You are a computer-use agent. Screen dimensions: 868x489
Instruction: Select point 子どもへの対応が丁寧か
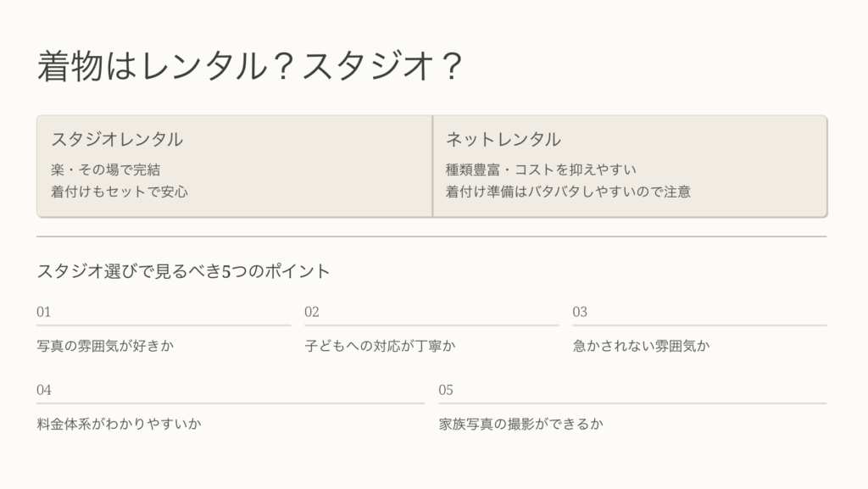click(381, 346)
